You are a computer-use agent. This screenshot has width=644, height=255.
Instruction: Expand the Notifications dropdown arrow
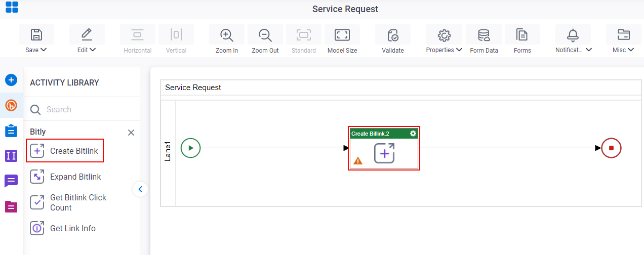coord(589,50)
